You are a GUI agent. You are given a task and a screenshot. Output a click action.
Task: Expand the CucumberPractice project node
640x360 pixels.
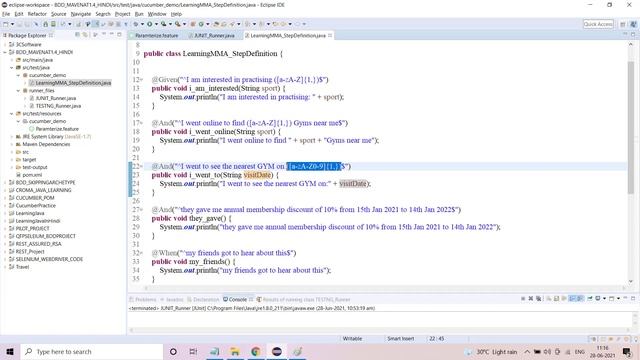click(x=5, y=206)
